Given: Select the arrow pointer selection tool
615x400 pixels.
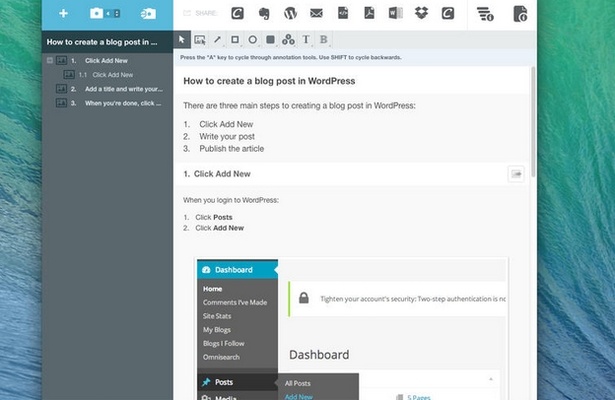Looking at the screenshot, I should click(x=182, y=40).
